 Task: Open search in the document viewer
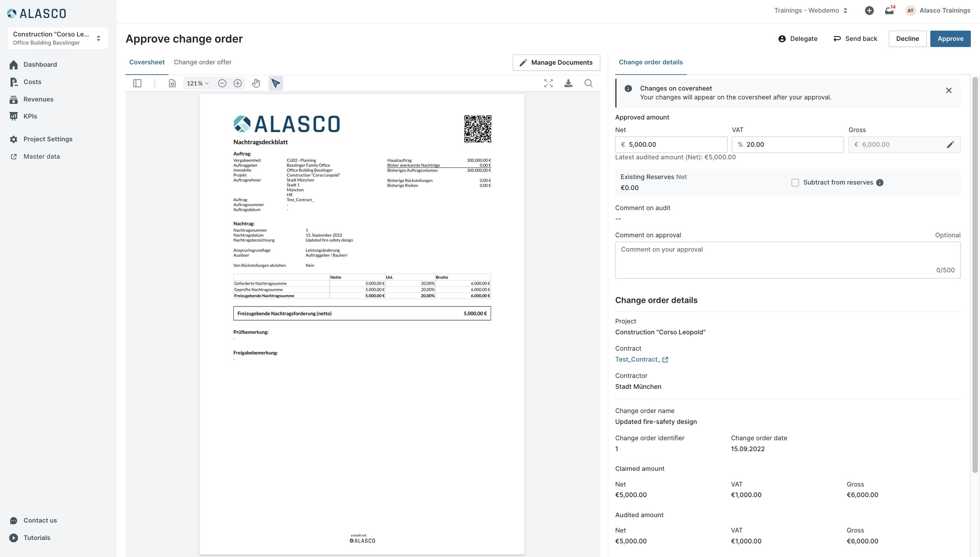(589, 83)
